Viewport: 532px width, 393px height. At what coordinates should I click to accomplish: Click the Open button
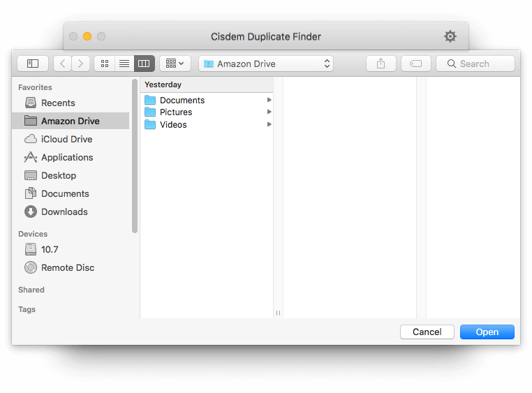point(487,332)
